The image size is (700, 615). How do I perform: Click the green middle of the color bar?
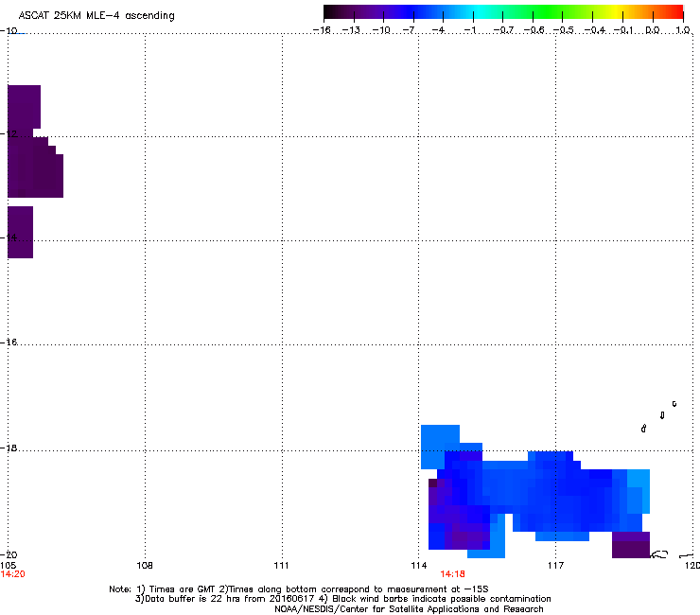click(549, 11)
